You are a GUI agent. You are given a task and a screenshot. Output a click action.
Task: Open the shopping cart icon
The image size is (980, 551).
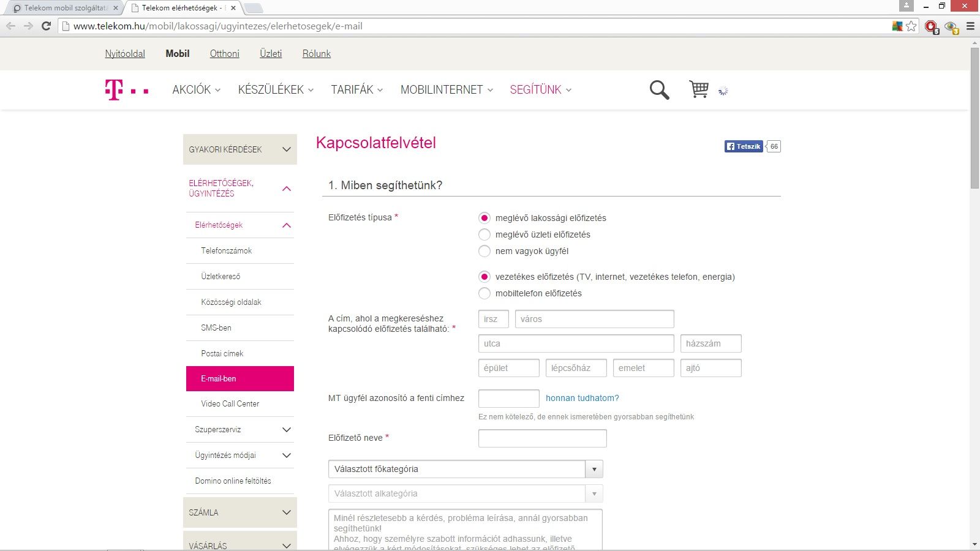[x=699, y=89]
